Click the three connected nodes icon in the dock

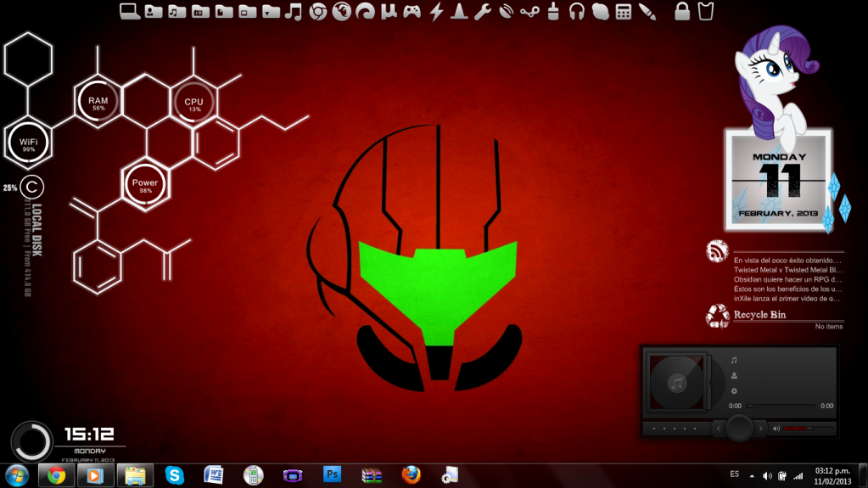coord(529,12)
